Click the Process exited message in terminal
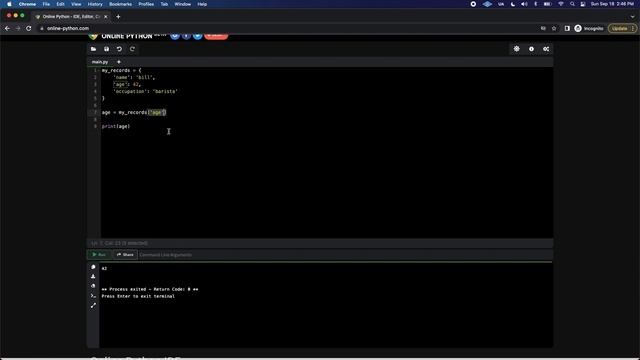 [150, 289]
